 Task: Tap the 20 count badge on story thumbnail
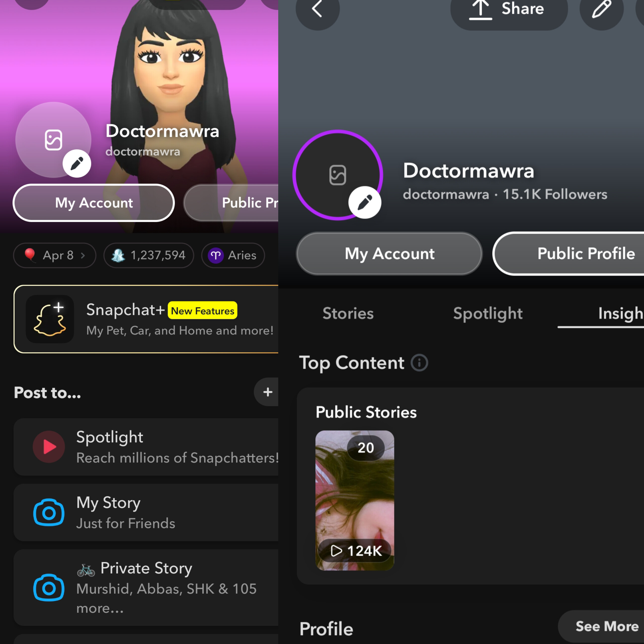pyautogui.click(x=366, y=448)
